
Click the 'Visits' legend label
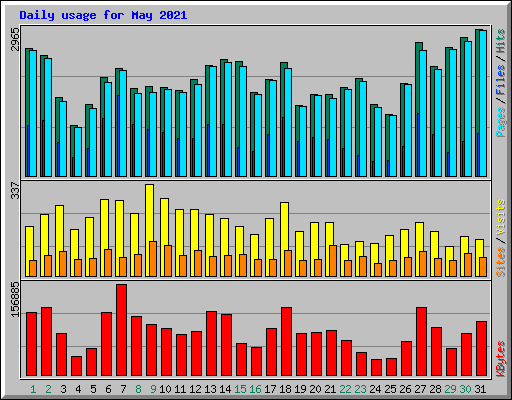(x=500, y=217)
